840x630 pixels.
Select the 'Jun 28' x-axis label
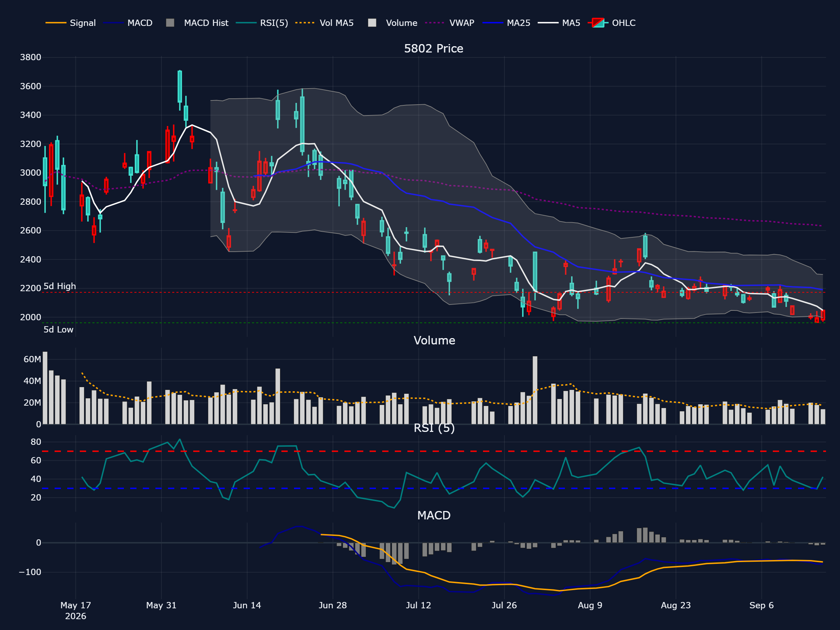pos(332,605)
